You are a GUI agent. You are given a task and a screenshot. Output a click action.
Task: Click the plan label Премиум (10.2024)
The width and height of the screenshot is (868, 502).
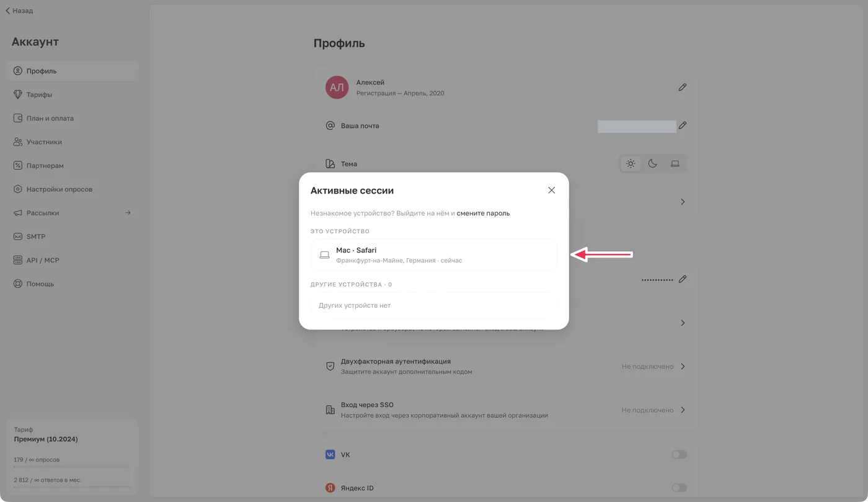[x=46, y=439]
